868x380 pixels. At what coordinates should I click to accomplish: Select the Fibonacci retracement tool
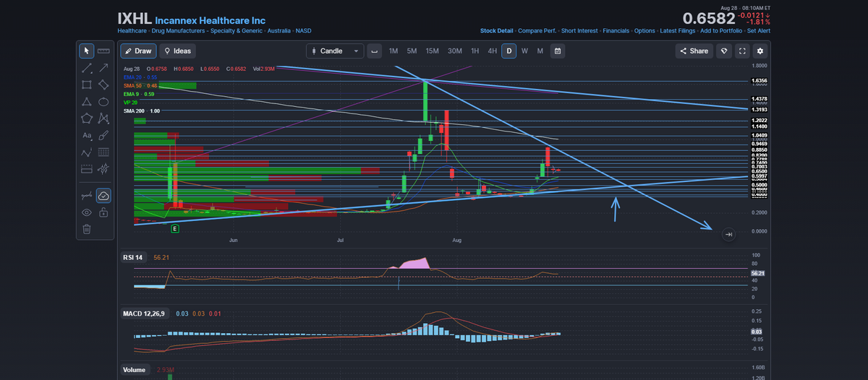(103, 152)
